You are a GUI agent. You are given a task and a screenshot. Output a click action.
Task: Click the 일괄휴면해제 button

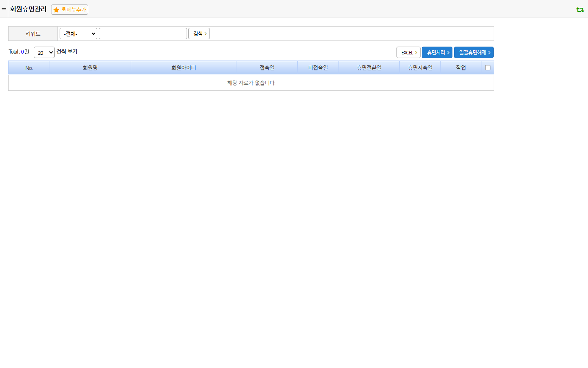(x=474, y=52)
